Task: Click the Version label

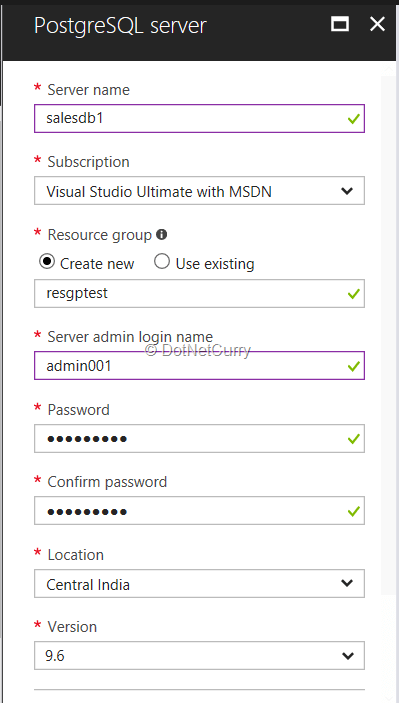Action: coord(72,627)
